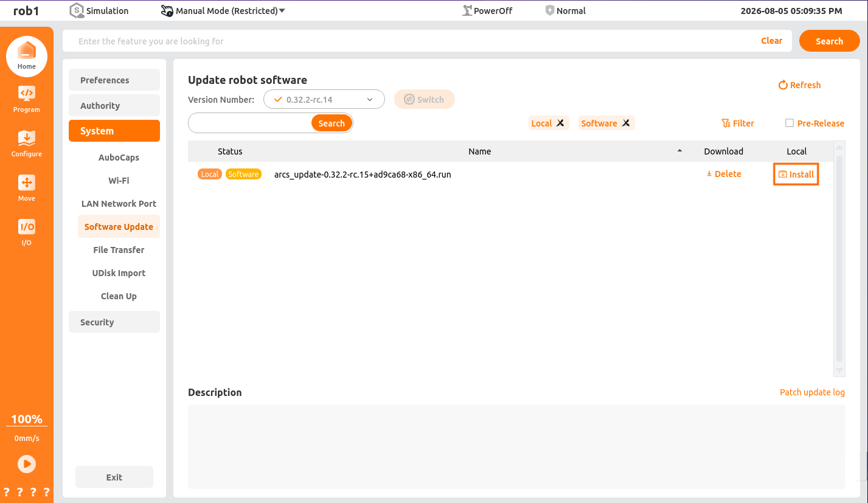This screenshot has height=503, width=868.
Task: Remove the Local filter tag
Action: (560, 123)
